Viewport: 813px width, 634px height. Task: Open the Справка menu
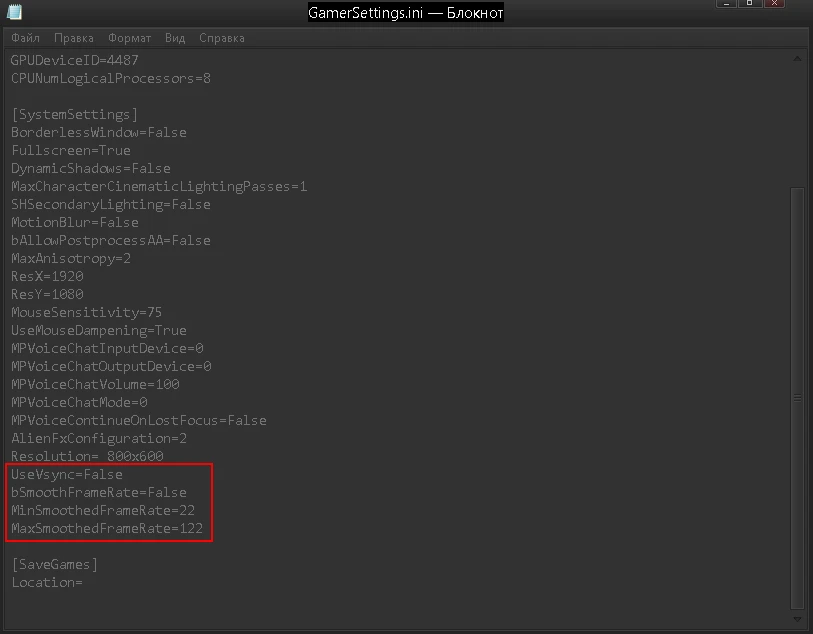pos(222,38)
